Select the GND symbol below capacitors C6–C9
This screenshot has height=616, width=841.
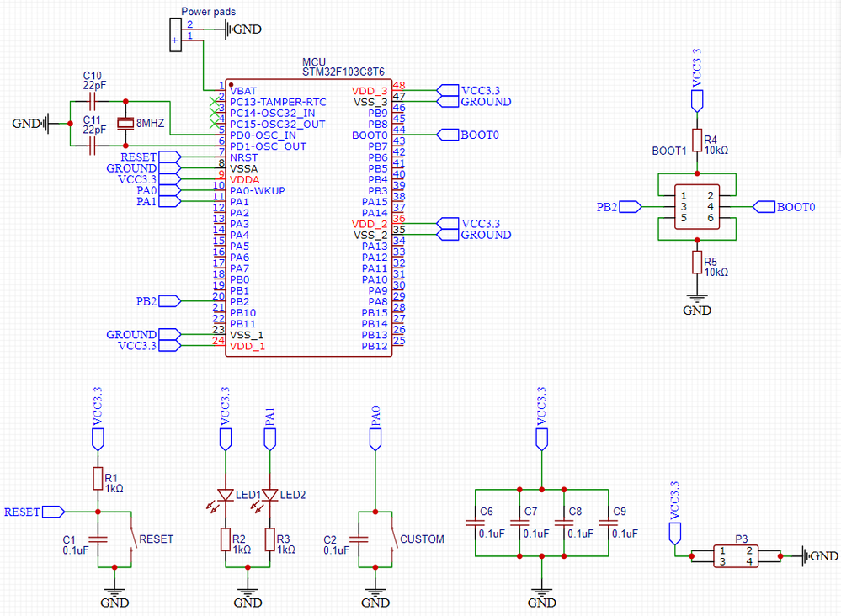pos(541,597)
